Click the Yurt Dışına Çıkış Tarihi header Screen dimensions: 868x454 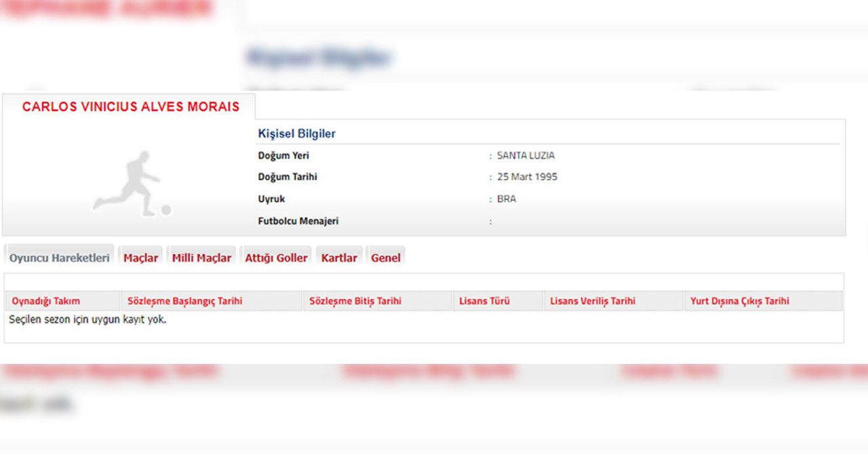(x=740, y=301)
